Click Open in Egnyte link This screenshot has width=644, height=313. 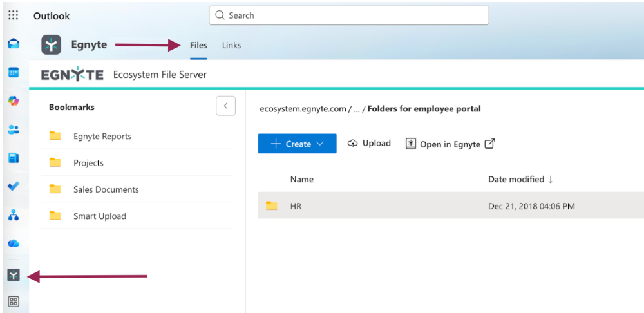450,144
